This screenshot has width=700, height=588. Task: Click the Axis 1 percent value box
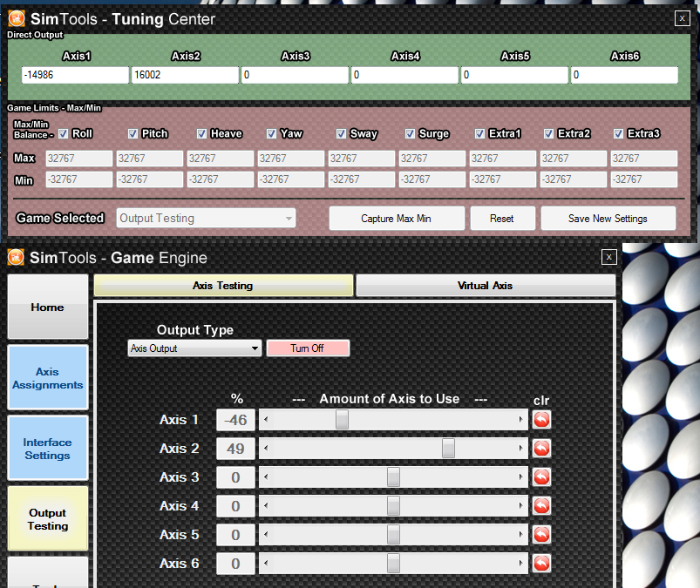tap(235, 420)
